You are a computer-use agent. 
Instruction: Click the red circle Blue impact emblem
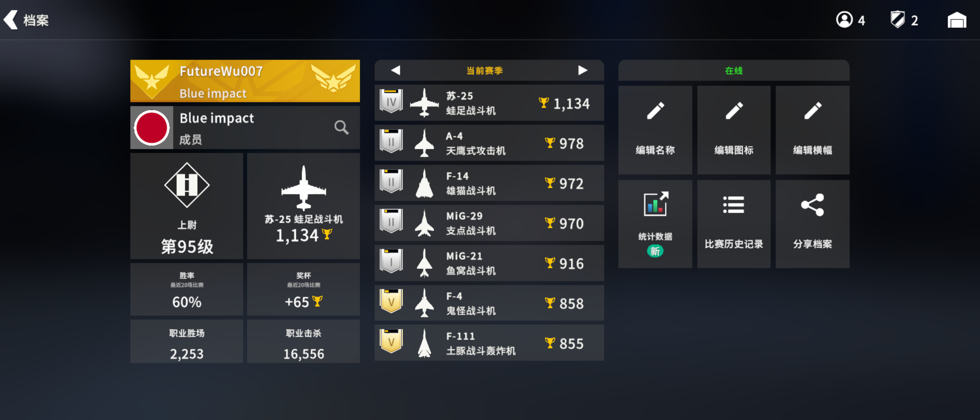point(152,128)
